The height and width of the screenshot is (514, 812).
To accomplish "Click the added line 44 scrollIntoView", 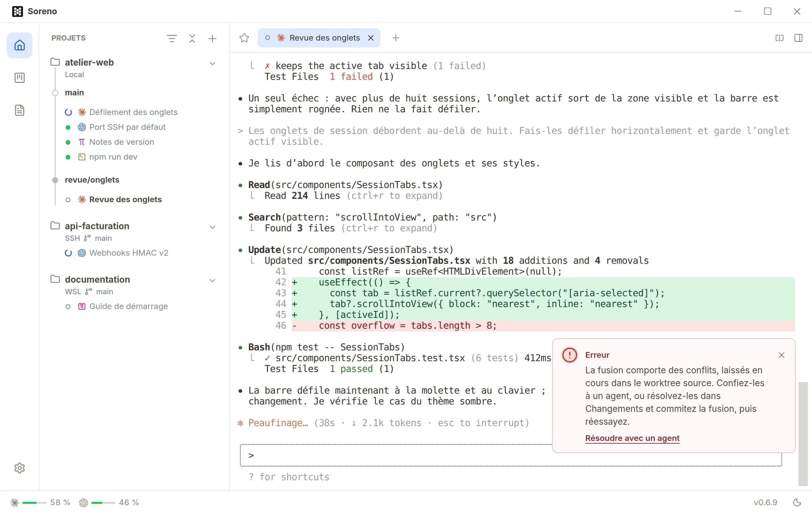I will [x=543, y=304].
